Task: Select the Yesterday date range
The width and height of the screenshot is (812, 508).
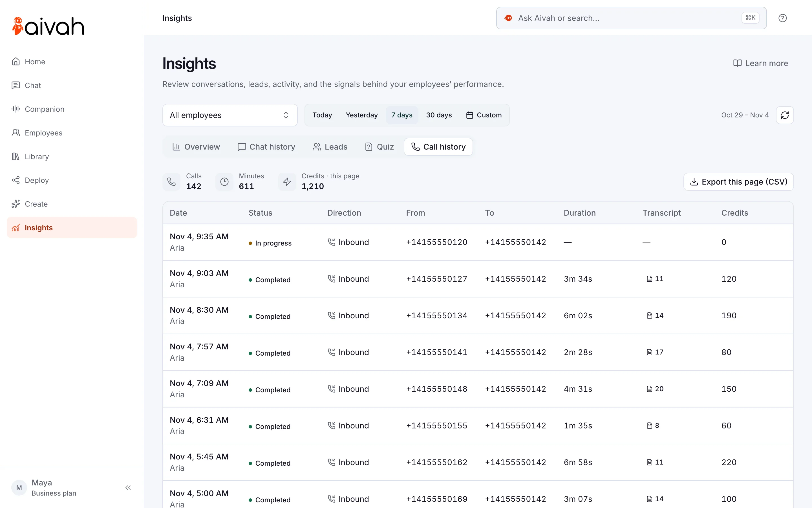Action: pyautogui.click(x=362, y=115)
